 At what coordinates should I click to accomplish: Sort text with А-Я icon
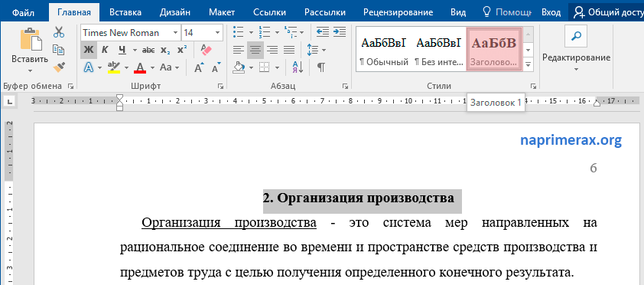[x=298, y=67]
